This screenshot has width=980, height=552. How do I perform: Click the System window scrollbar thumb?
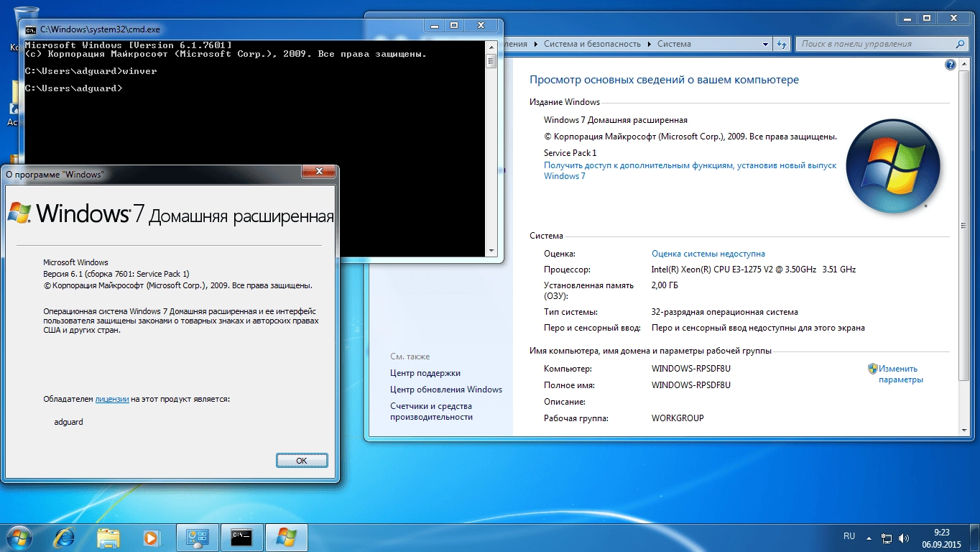(x=963, y=226)
